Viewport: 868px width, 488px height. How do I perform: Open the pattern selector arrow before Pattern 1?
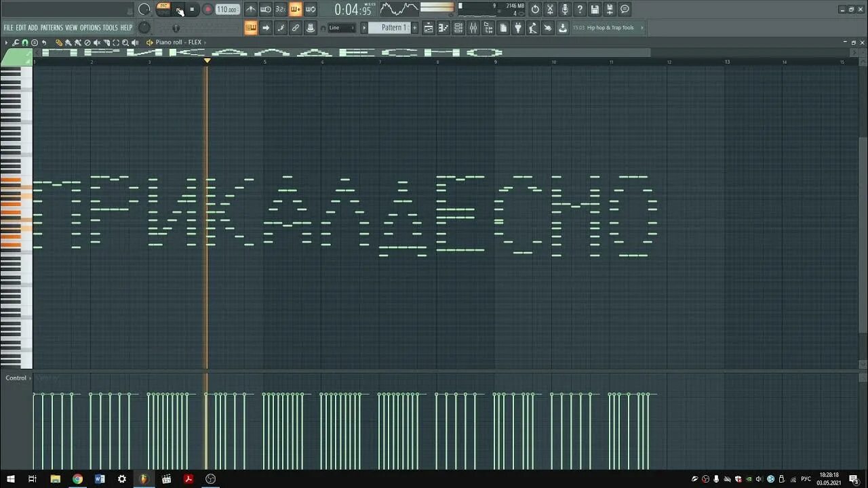[364, 28]
